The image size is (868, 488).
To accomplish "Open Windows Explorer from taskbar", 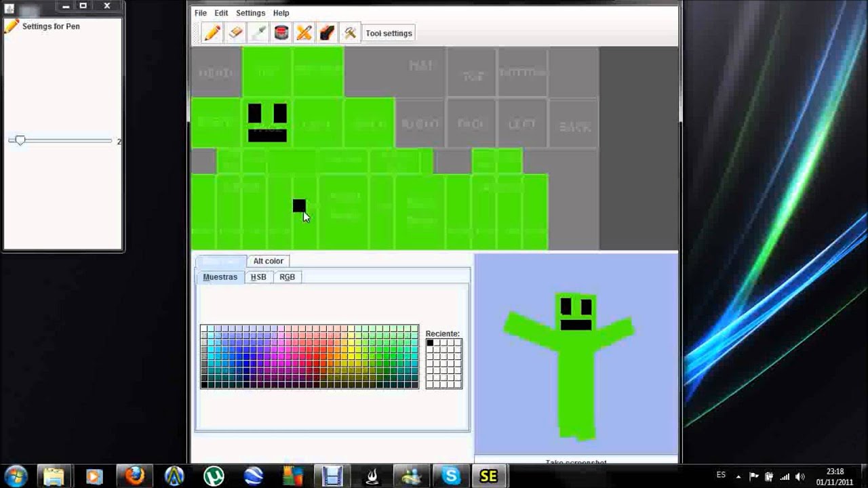I will pos(54,476).
